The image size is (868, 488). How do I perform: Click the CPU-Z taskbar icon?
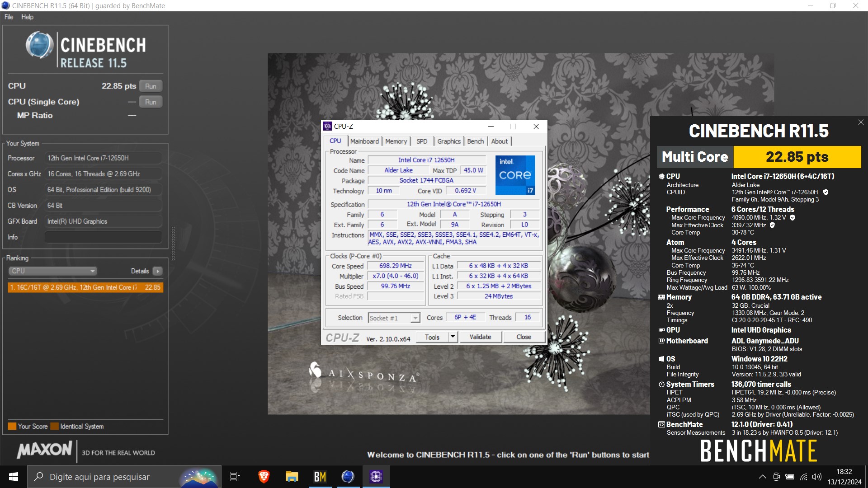click(x=376, y=477)
